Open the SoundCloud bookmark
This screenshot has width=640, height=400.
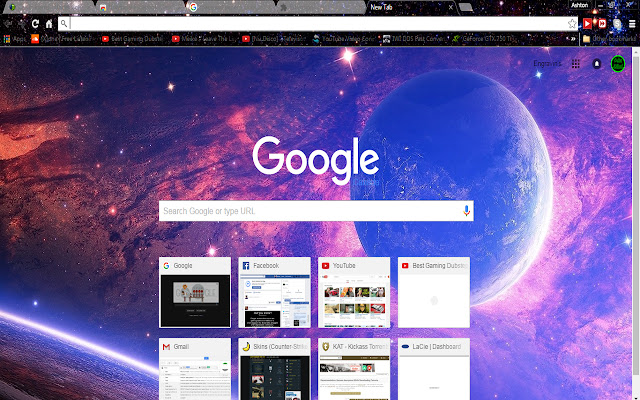tap(62, 39)
